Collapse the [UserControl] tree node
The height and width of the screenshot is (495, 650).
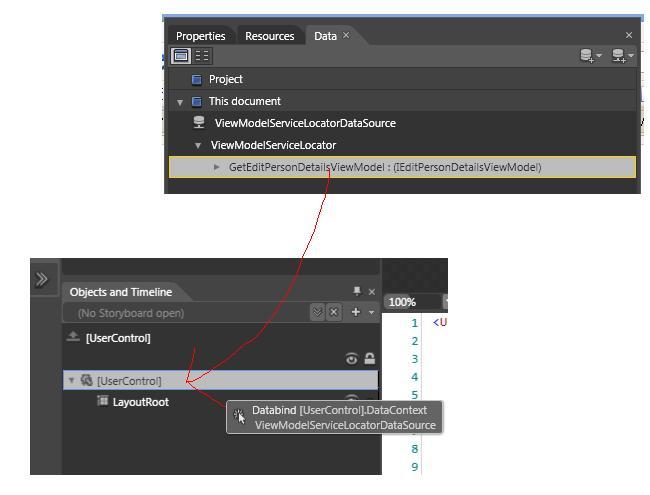pyautogui.click(x=71, y=380)
